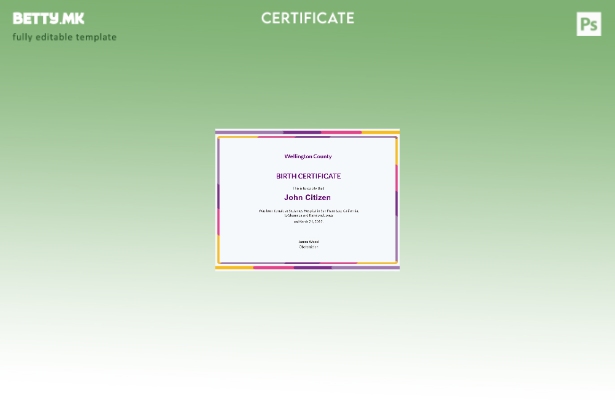Viewport: 615px width, 400px height.
Task: Click the certificate's left vertical border
Action: pos(217,200)
